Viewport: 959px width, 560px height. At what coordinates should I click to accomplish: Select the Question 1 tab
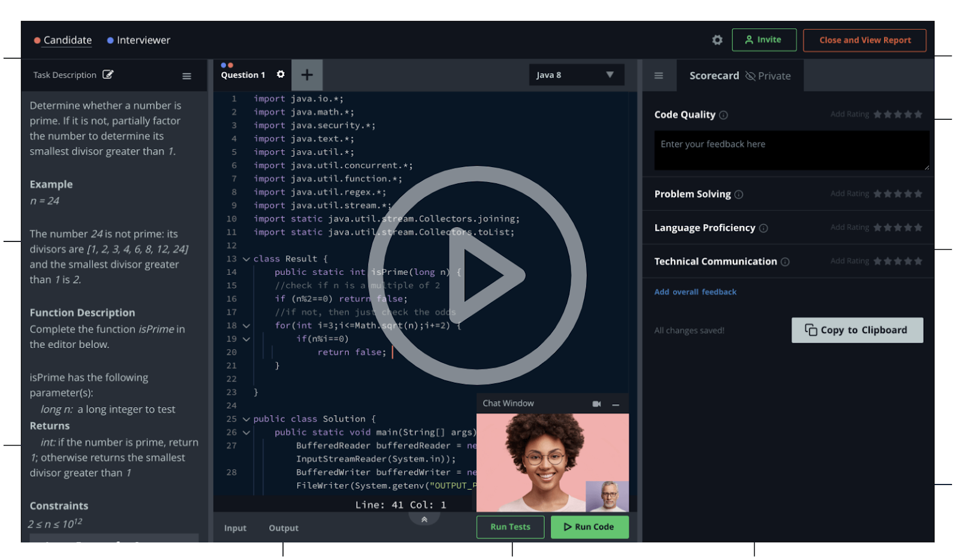click(x=243, y=75)
